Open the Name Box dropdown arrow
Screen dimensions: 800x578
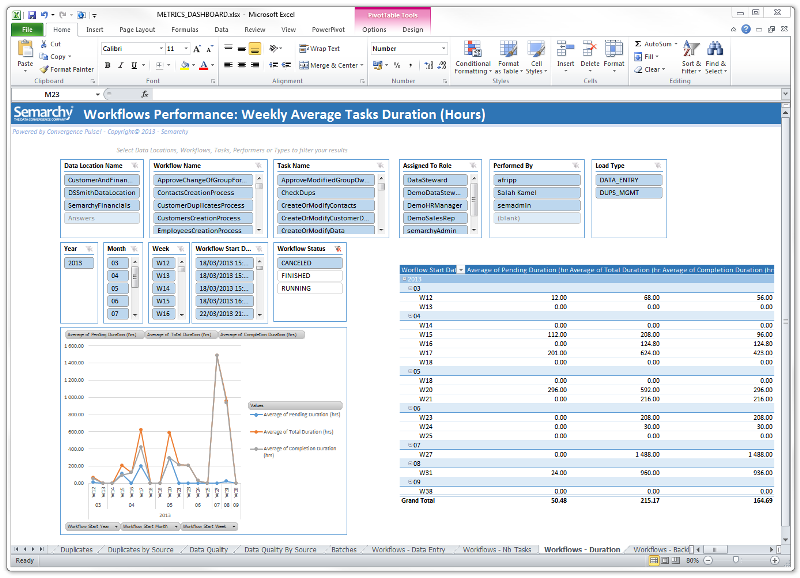pos(97,94)
